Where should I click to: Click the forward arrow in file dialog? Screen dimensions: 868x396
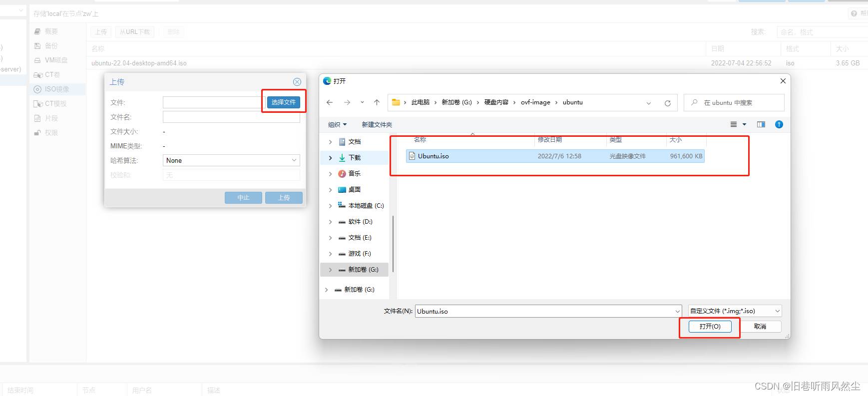click(347, 102)
